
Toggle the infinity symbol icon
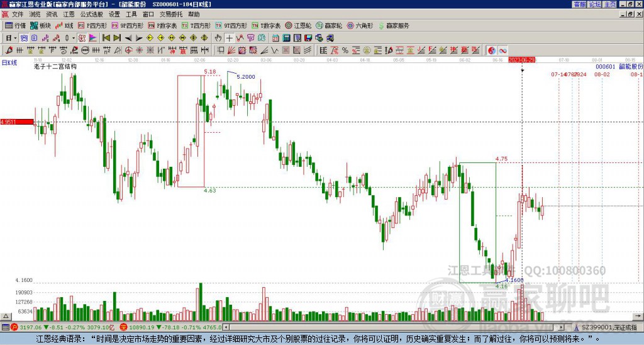502,50
